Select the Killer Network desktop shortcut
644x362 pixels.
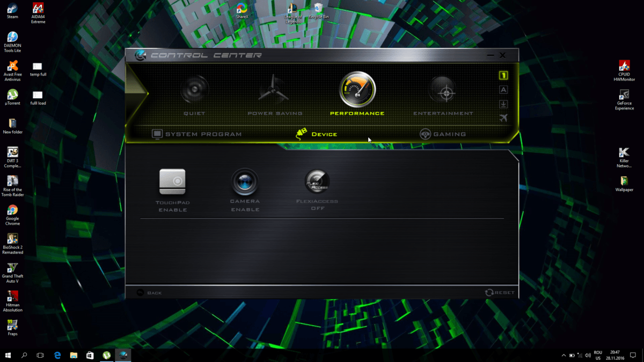tap(625, 158)
